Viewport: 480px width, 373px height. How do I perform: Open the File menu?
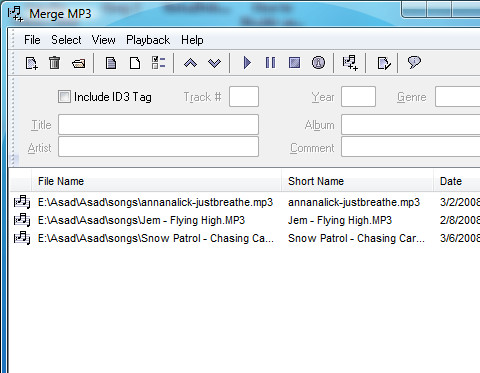[32, 40]
